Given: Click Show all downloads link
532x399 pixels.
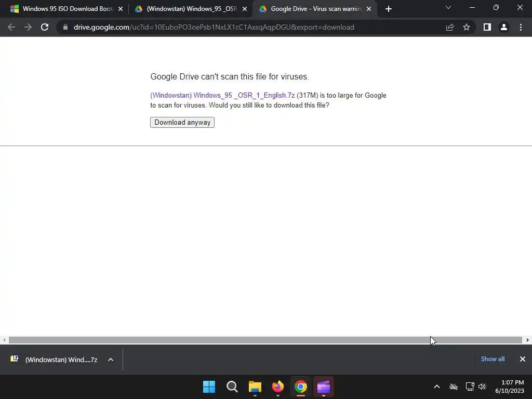Looking at the screenshot, I should (x=493, y=359).
